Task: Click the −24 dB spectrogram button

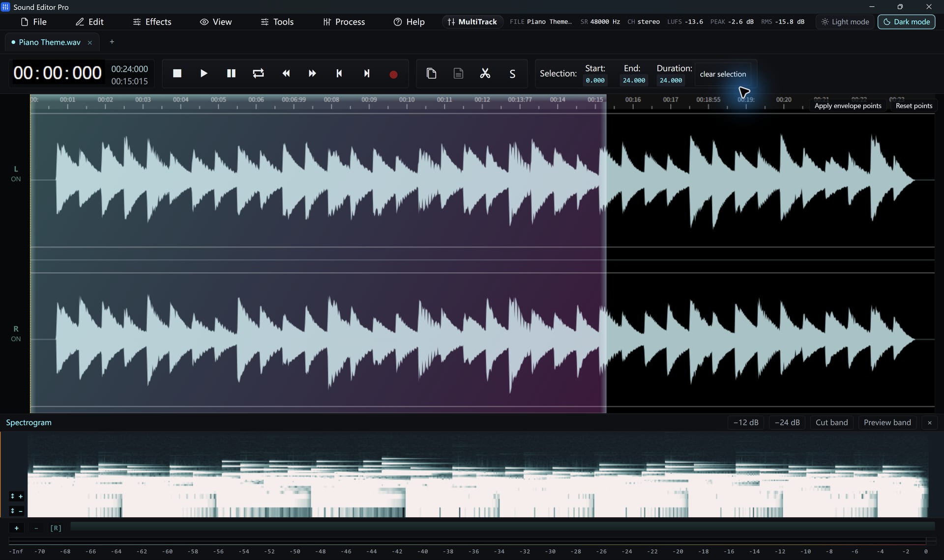Action: (x=787, y=422)
